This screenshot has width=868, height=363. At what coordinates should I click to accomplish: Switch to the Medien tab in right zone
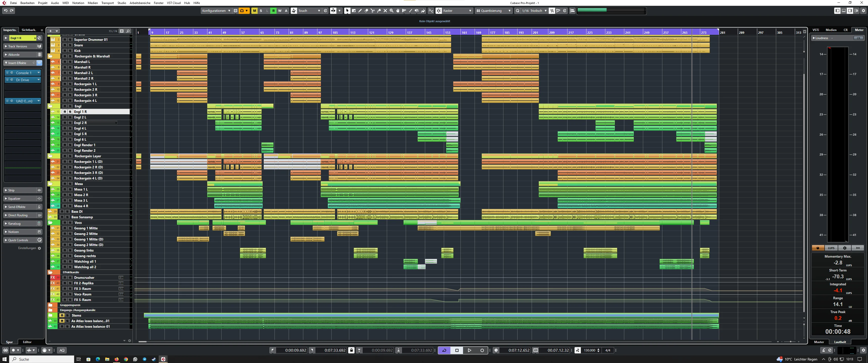coord(831,30)
